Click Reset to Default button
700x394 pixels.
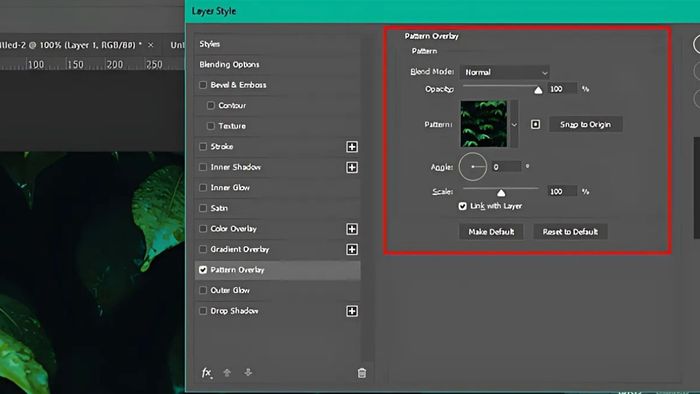(x=570, y=232)
